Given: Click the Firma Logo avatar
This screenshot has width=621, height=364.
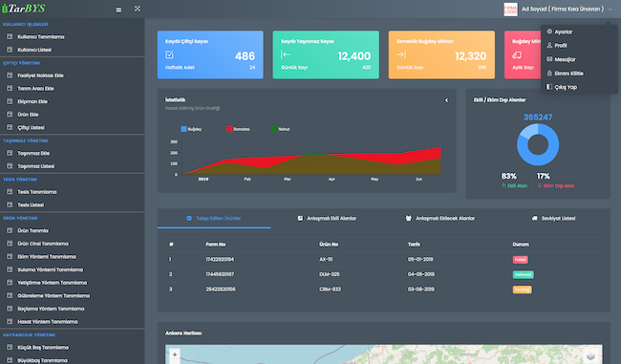Looking at the screenshot, I should [510, 10].
